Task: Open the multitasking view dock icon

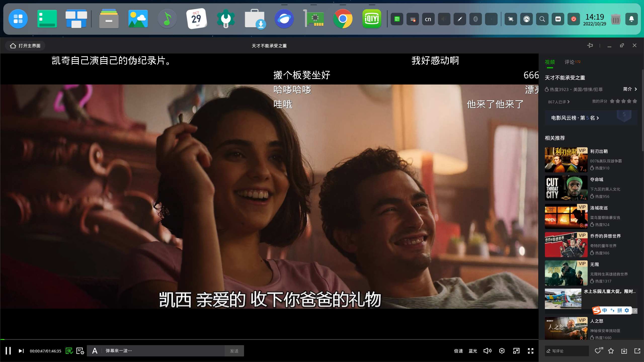Action: [x=76, y=19]
